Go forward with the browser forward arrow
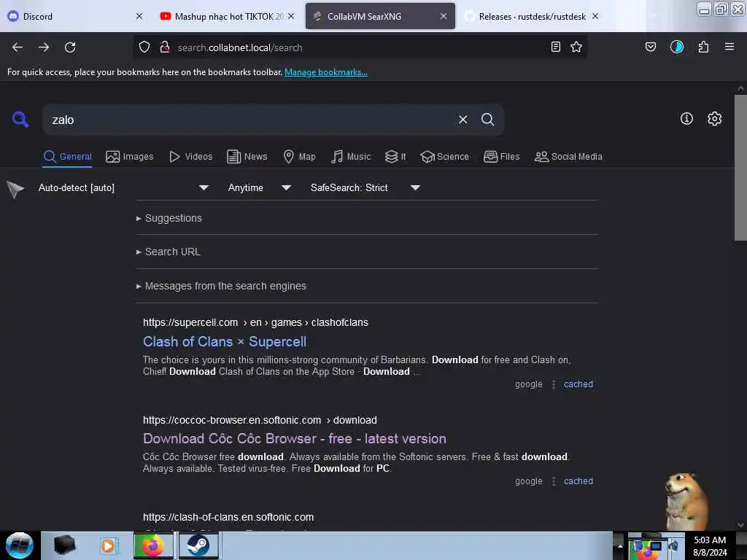Screen dimensions: 747x560 pyautogui.click(x=44, y=47)
